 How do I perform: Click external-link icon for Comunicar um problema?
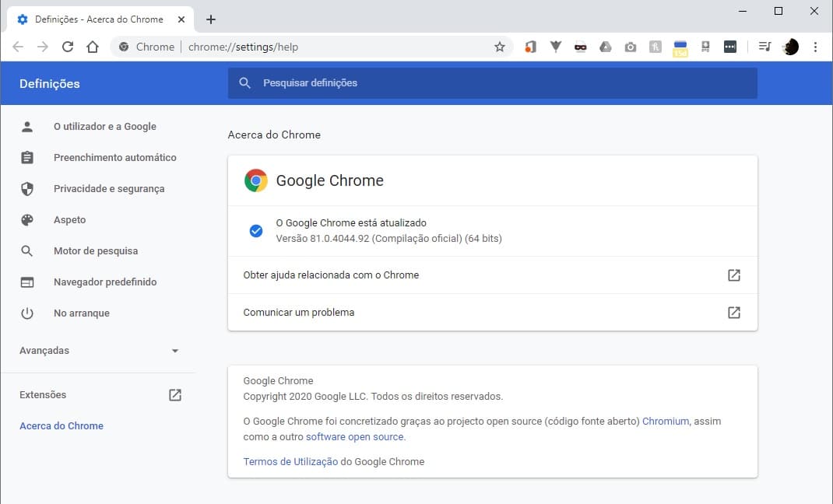[x=733, y=313]
